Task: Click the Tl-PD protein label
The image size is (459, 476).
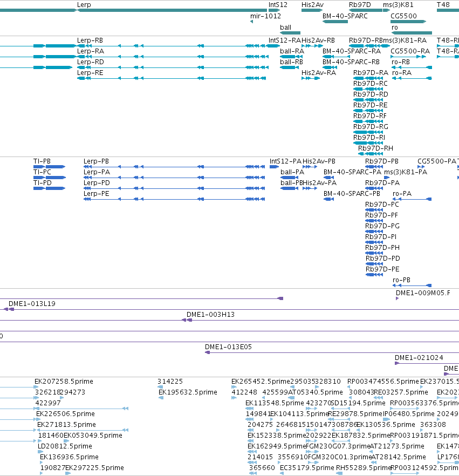Action: tap(43, 183)
